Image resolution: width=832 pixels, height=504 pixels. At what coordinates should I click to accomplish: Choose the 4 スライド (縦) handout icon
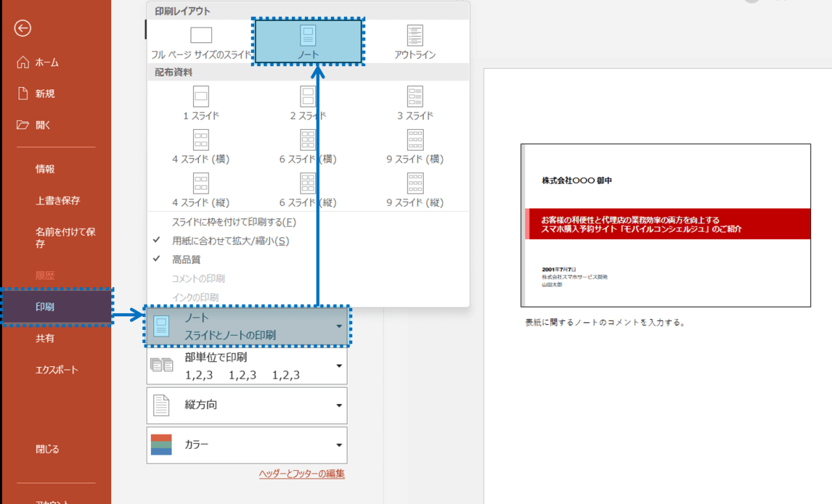[201, 183]
